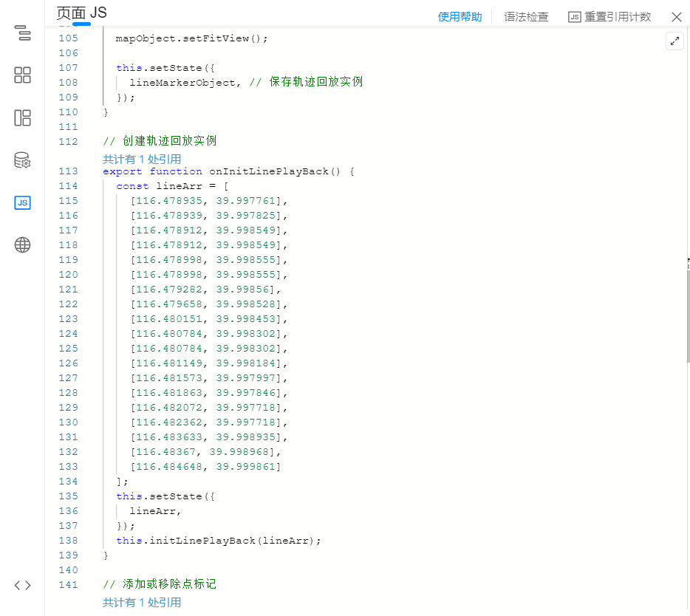Click coordinate 116.479658 on line 122
690x616 pixels.
(x=169, y=304)
